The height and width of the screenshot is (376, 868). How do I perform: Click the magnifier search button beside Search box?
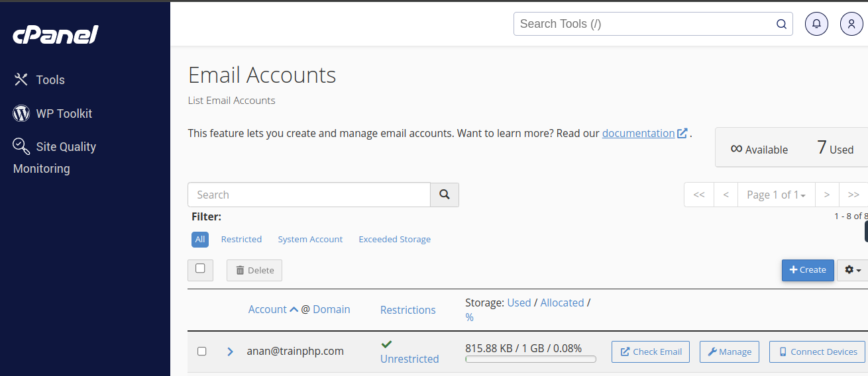click(445, 195)
